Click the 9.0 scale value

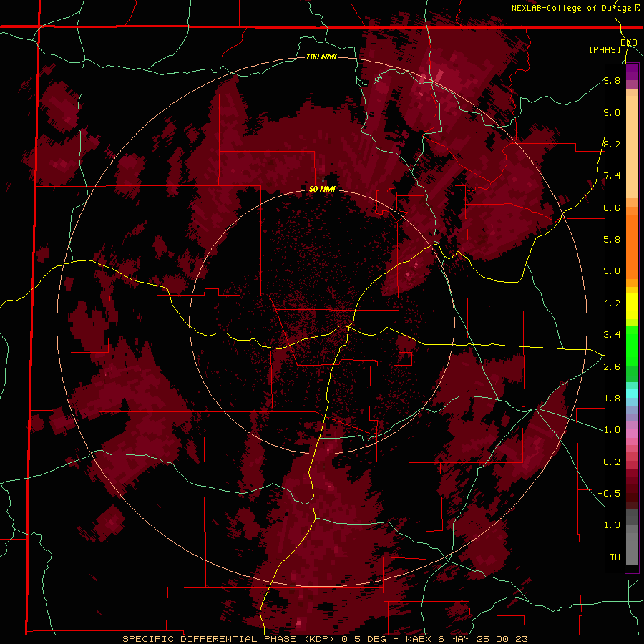click(612, 112)
